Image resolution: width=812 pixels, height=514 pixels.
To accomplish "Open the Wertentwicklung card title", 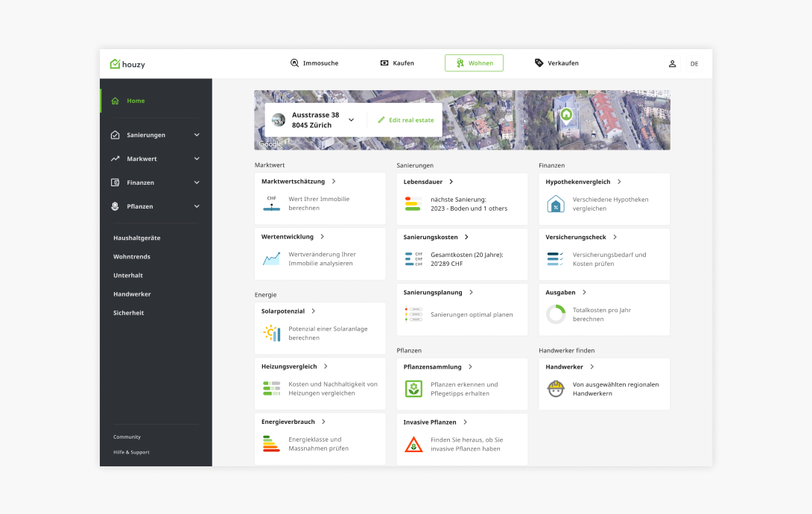I will [x=288, y=237].
